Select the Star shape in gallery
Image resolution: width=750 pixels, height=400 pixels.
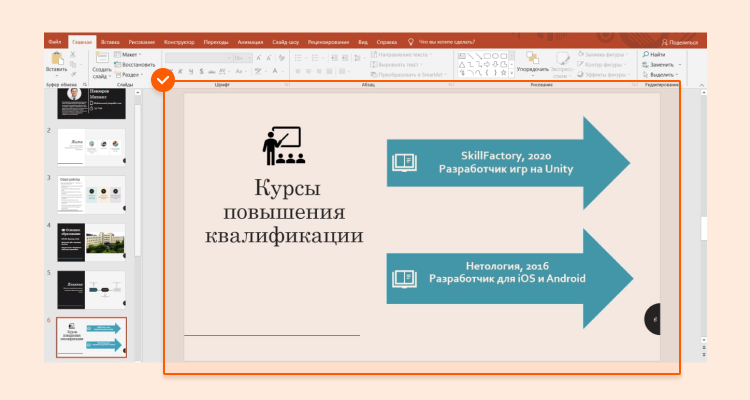pos(504,73)
